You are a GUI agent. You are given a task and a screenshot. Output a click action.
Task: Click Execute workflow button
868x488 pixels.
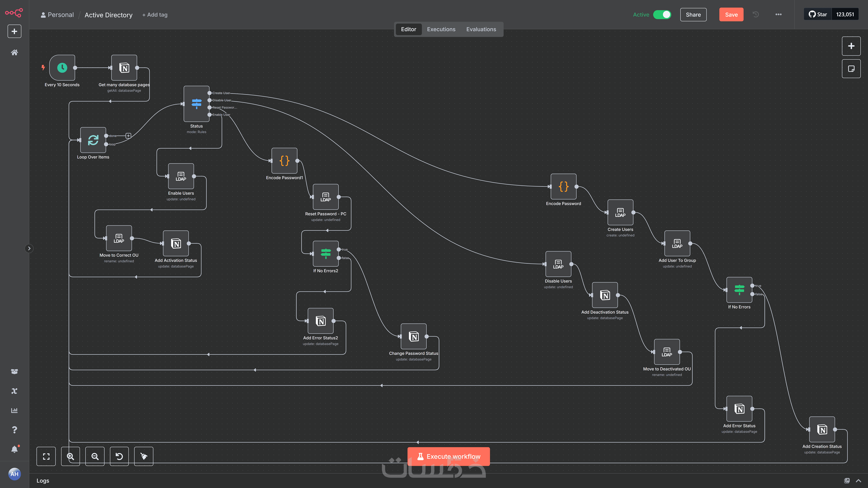point(449,456)
